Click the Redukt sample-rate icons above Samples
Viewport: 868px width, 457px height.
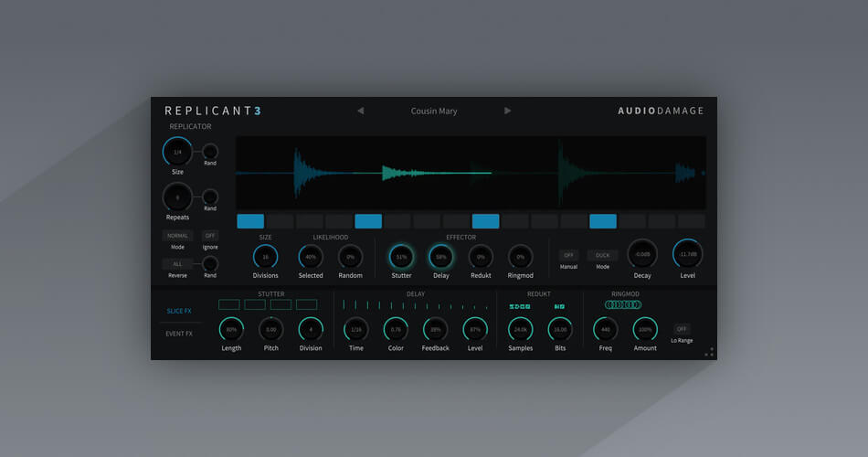tap(520, 306)
